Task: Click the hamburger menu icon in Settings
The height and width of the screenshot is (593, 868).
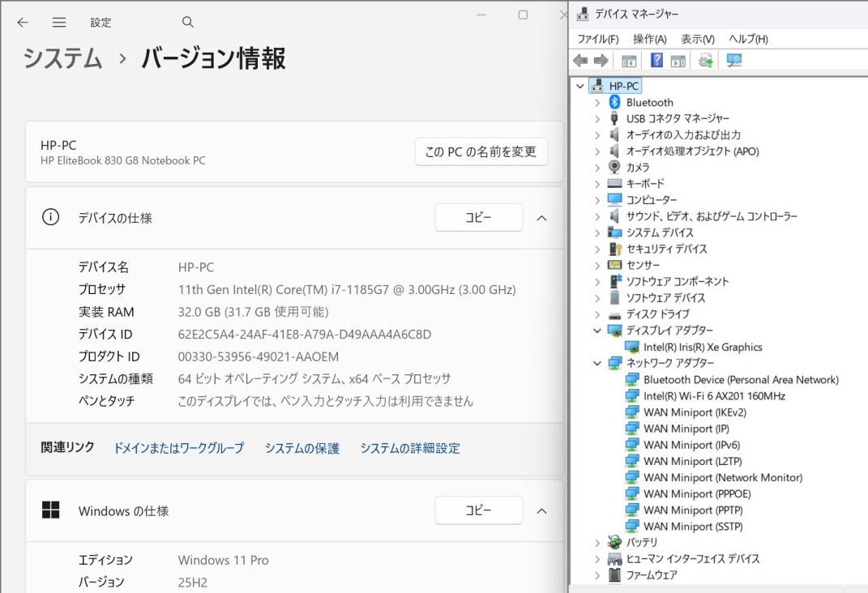Action: click(59, 23)
